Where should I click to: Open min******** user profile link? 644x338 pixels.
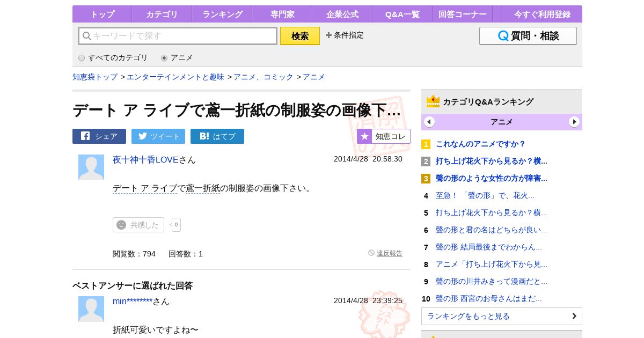coord(133,301)
